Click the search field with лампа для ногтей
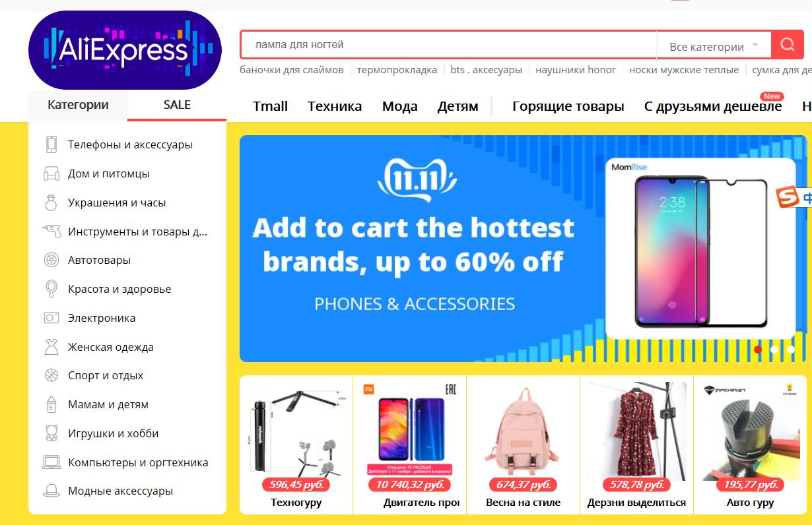This screenshot has width=812, height=525. pyautogui.click(x=448, y=45)
